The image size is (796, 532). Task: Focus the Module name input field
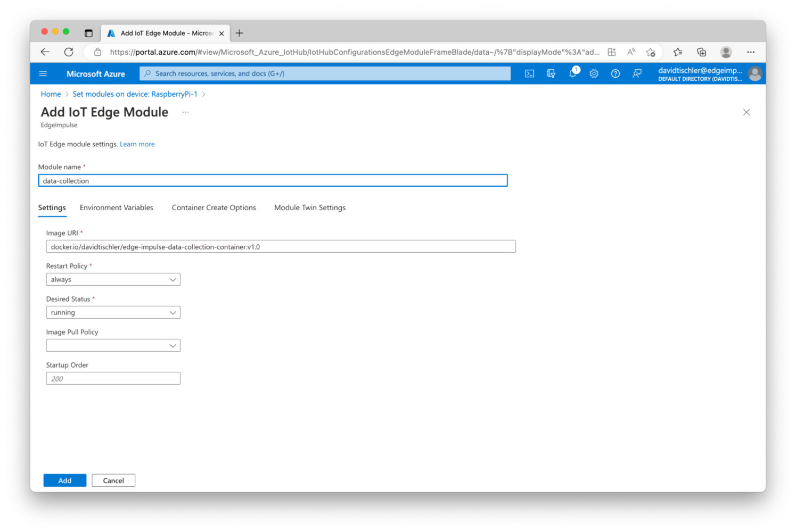pos(273,181)
